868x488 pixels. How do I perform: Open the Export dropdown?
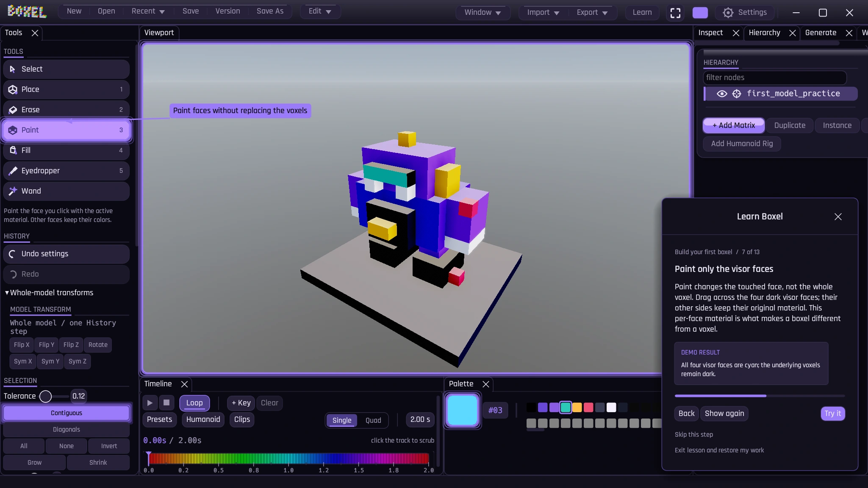tap(592, 13)
